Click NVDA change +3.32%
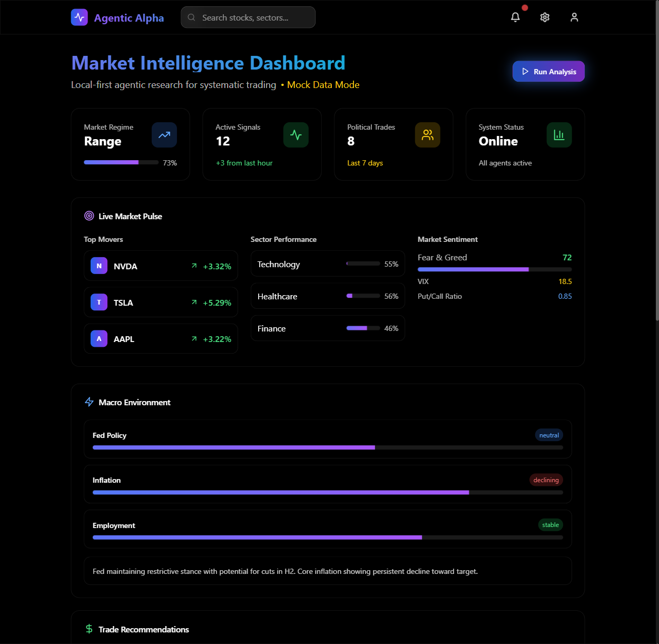This screenshot has height=644, width=659. point(217,267)
